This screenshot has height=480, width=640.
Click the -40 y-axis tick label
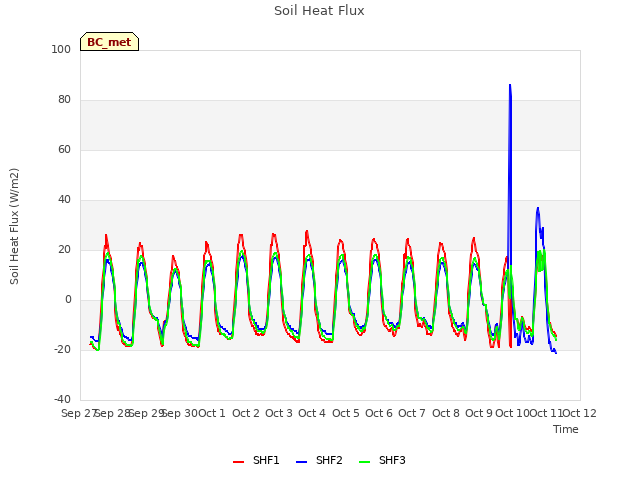pos(62,399)
